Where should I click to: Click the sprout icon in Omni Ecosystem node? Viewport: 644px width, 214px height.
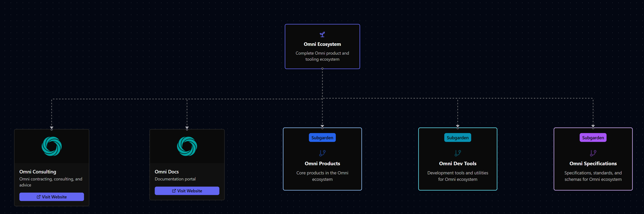click(x=322, y=34)
